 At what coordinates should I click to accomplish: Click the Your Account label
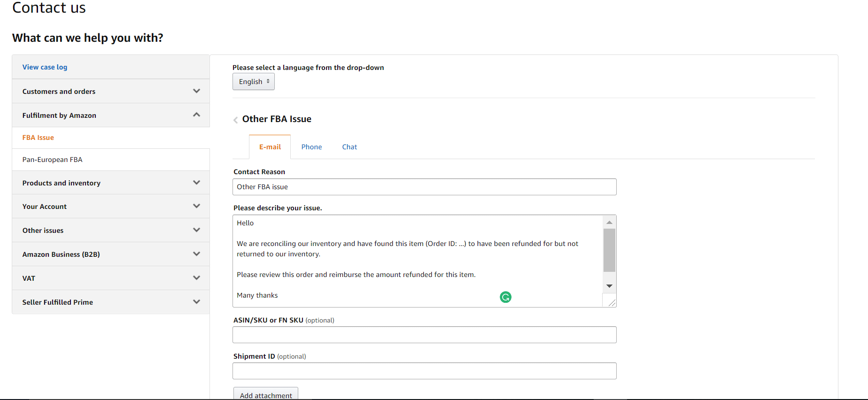click(44, 207)
